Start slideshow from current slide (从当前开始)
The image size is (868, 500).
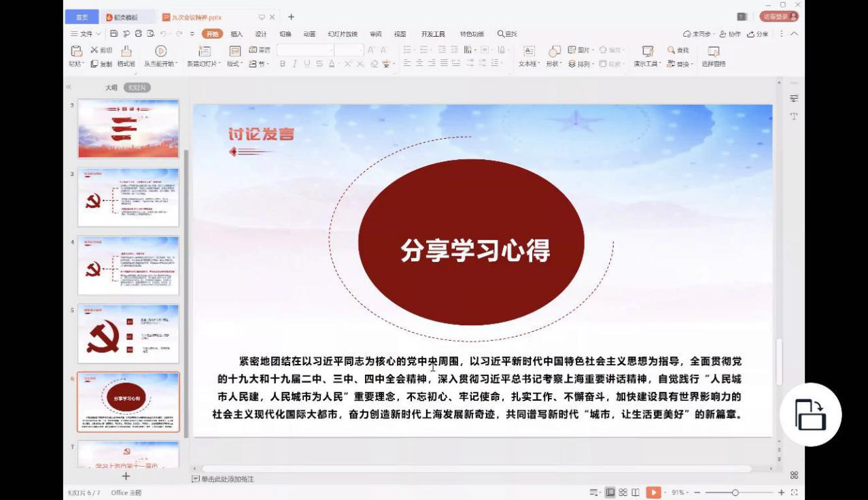[x=160, y=52]
